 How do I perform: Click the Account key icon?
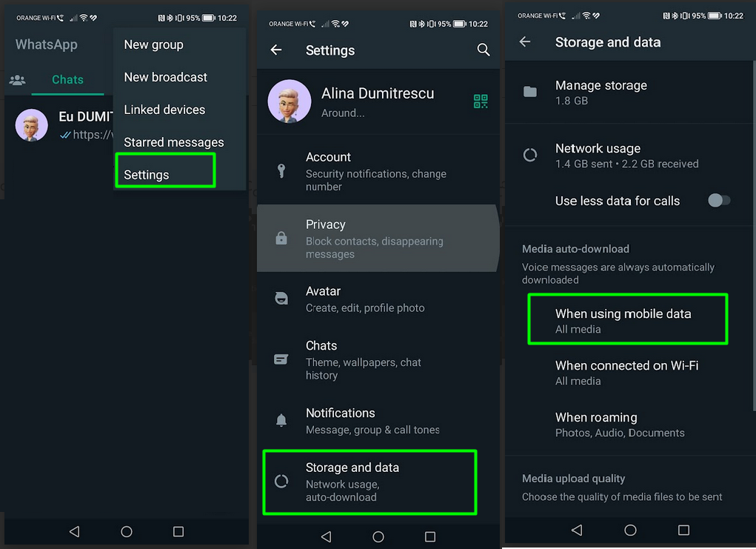(281, 171)
